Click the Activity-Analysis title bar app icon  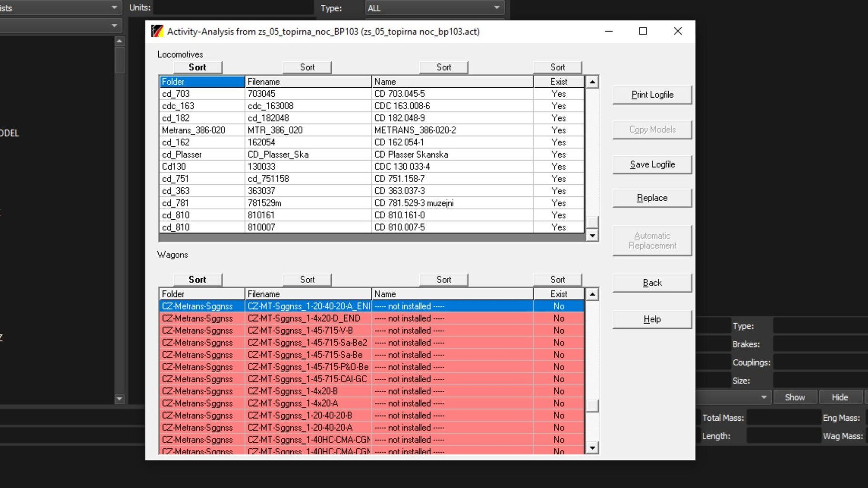[157, 31]
